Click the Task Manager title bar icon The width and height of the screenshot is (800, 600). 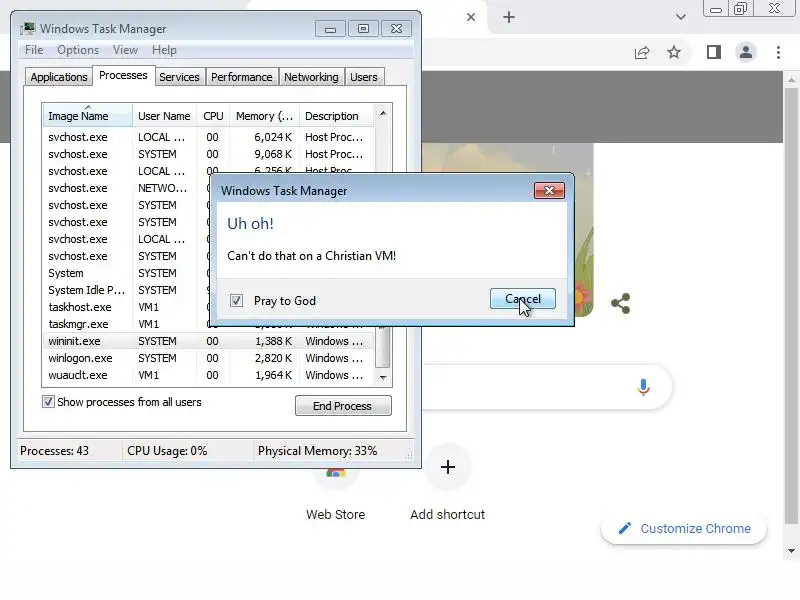(28, 29)
